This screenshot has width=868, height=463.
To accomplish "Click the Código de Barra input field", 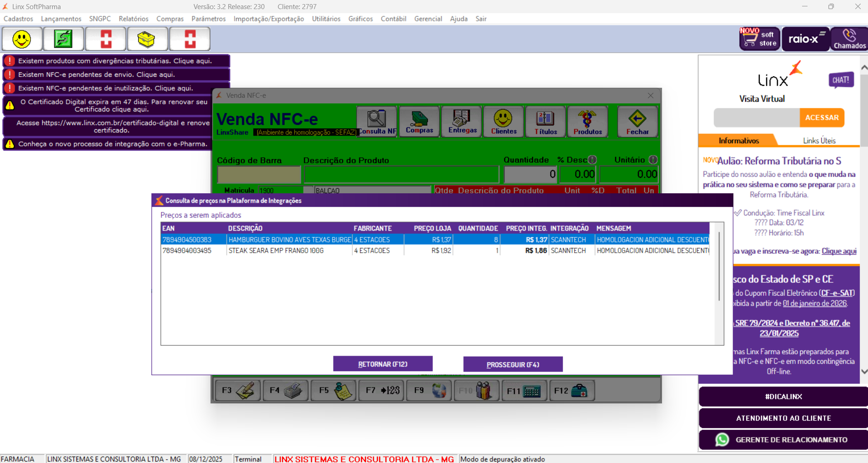I will pos(259,174).
